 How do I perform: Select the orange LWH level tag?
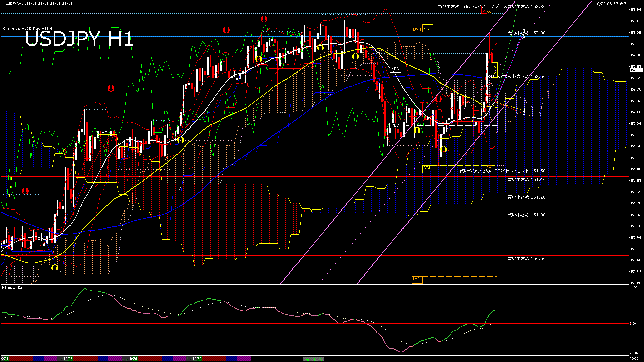coord(417,29)
